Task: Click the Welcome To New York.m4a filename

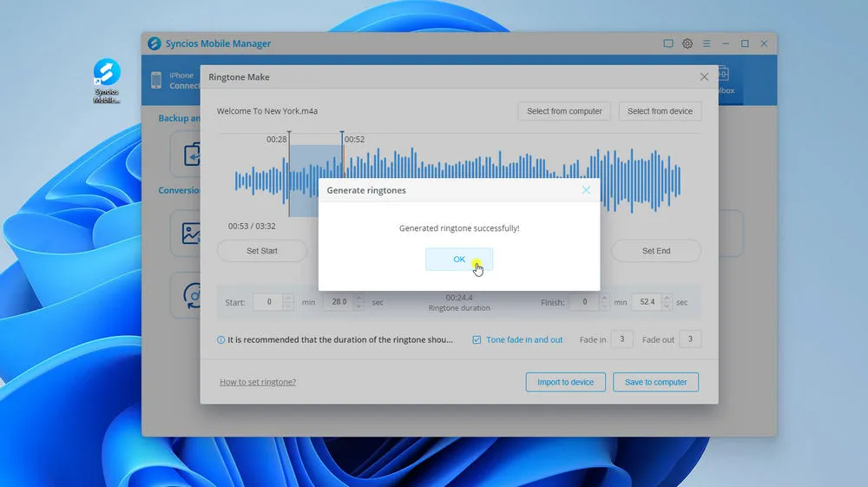Action: pyautogui.click(x=266, y=111)
